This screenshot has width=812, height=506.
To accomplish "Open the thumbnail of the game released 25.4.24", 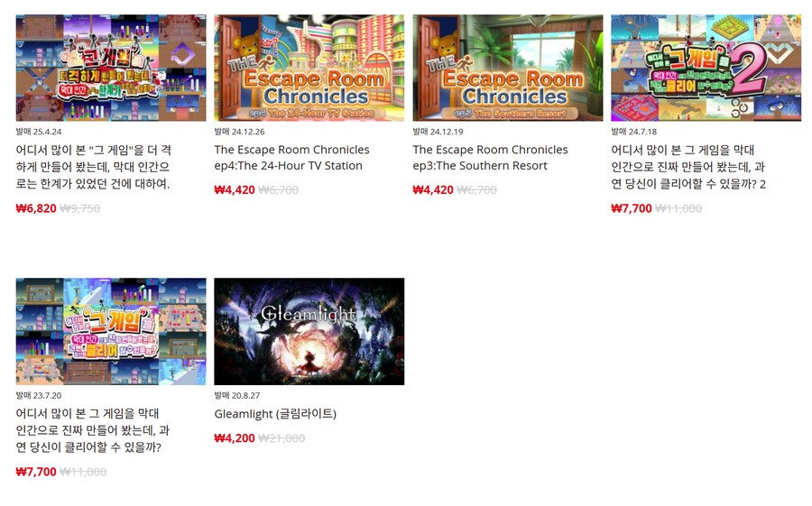I will (111, 68).
